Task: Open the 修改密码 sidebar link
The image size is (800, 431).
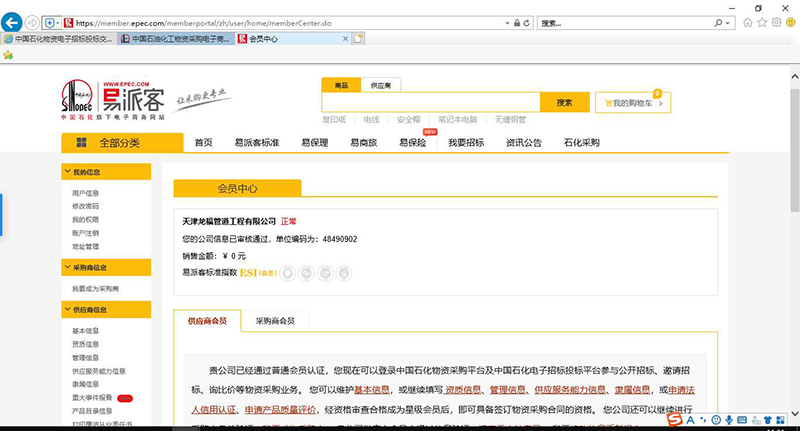Action: click(86, 207)
